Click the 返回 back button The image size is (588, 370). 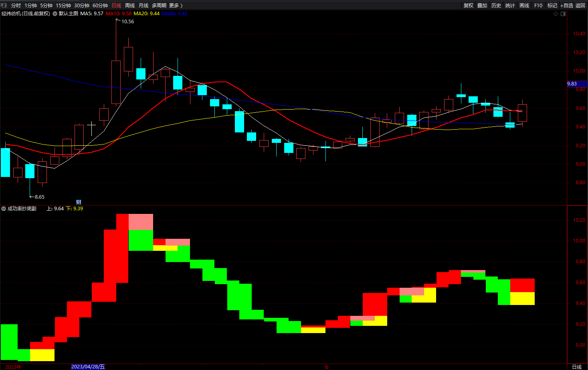[x=580, y=5]
